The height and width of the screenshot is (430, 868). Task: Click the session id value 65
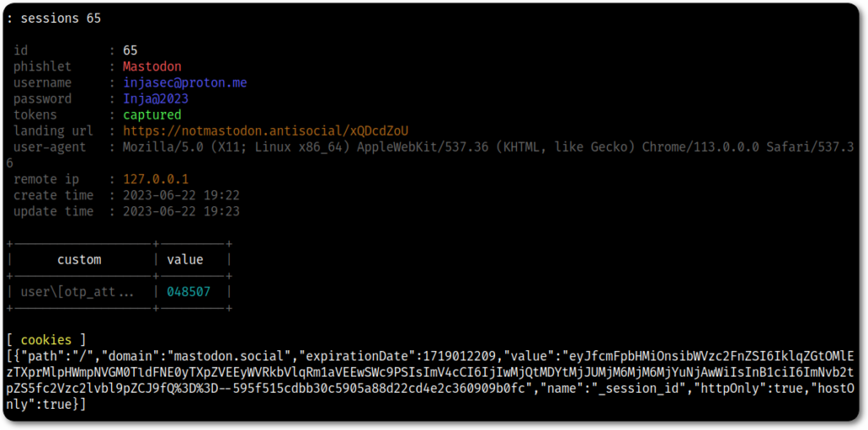coord(130,50)
